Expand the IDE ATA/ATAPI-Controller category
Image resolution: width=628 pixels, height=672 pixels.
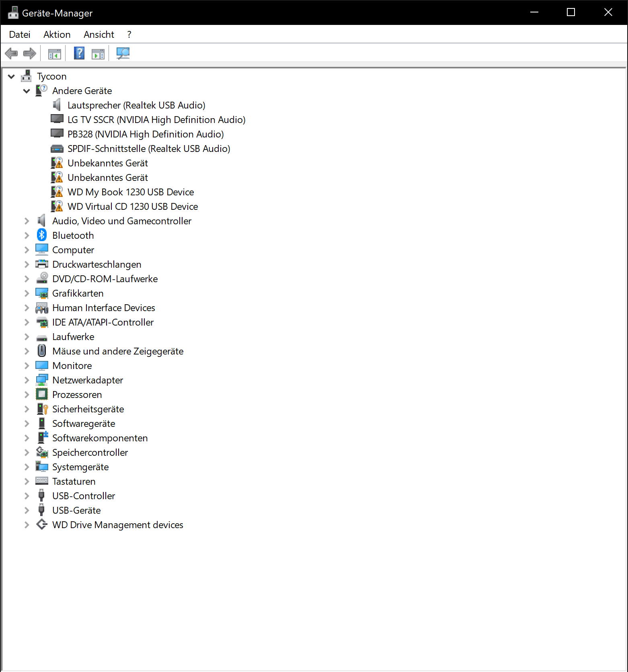pyautogui.click(x=27, y=322)
